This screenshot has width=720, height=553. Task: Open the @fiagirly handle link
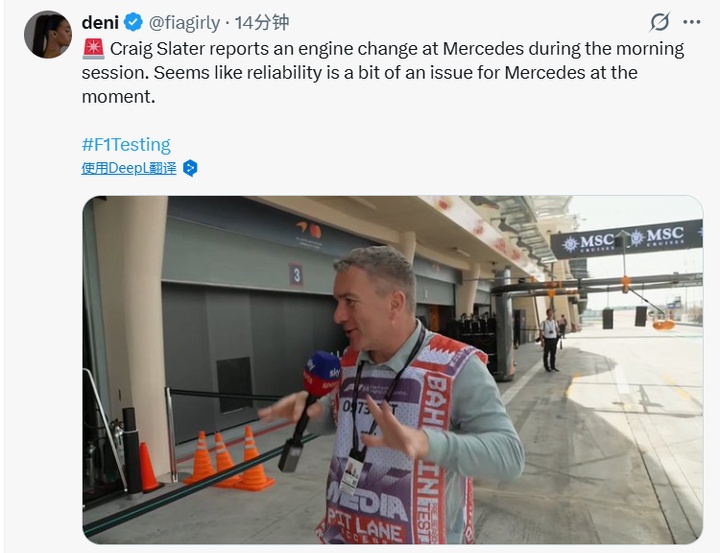coord(184,23)
